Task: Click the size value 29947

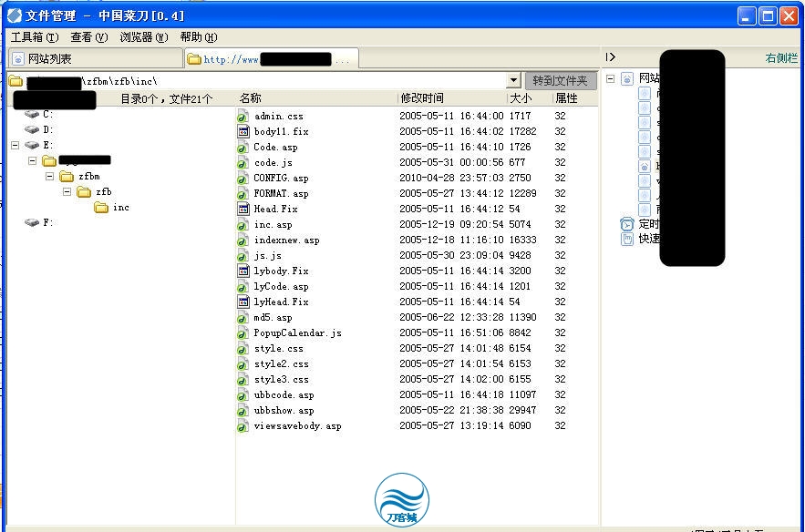Action: pos(522,411)
